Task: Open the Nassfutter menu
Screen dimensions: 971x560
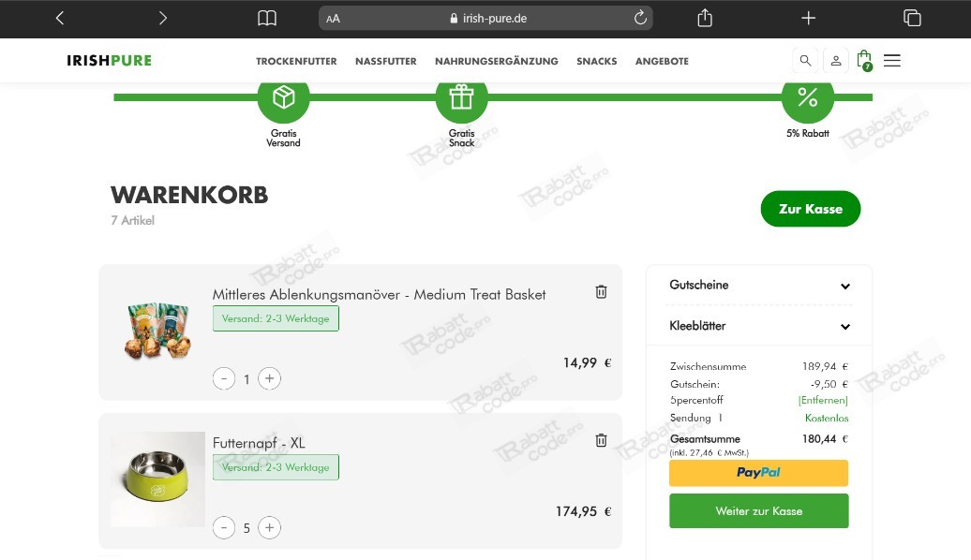Action: 386,61
